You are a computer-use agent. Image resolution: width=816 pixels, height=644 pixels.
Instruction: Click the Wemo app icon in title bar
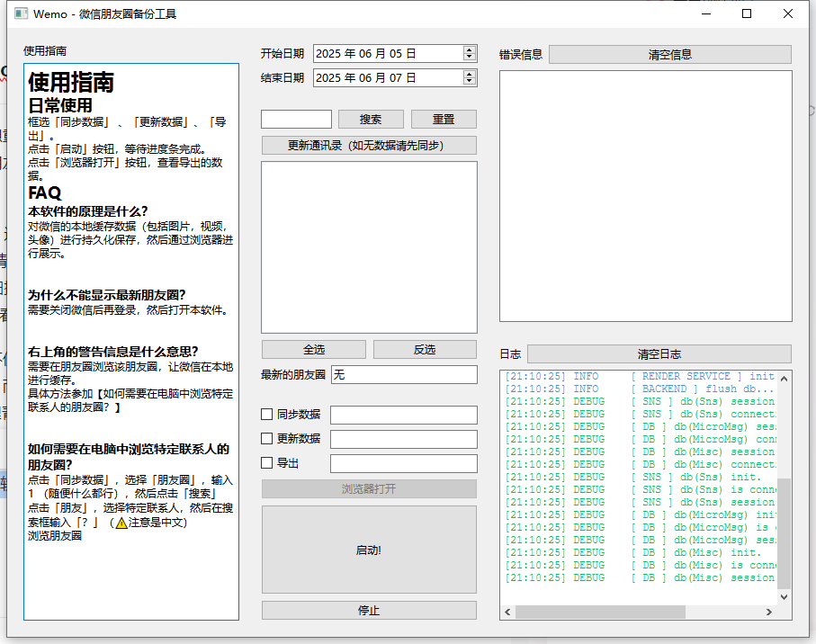21,13
